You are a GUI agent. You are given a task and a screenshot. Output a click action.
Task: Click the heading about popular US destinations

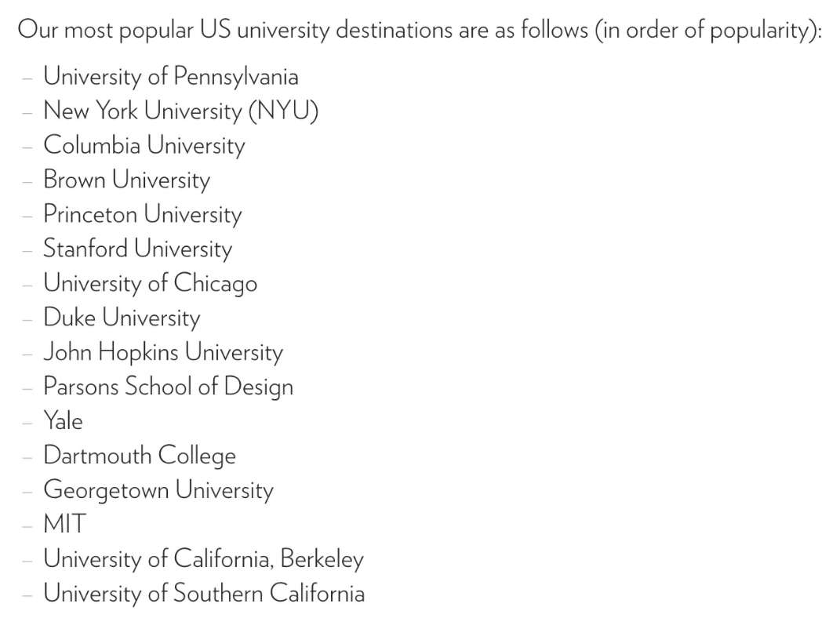point(420,30)
